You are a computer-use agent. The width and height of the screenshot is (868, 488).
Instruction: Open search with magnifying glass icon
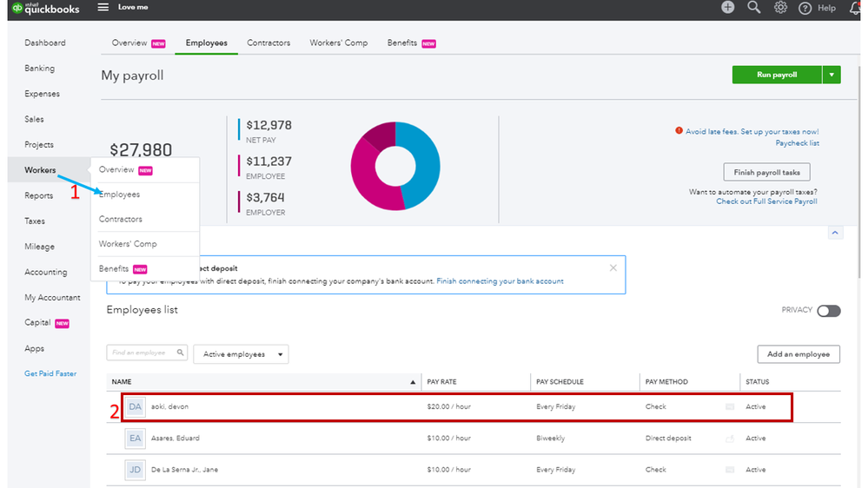(x=754, y=8)
